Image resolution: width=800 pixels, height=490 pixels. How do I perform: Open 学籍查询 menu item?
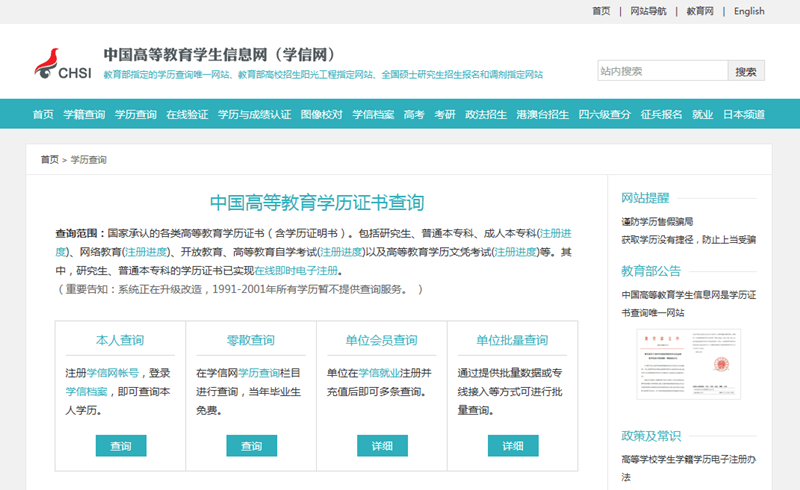click(x=84, y=114)
